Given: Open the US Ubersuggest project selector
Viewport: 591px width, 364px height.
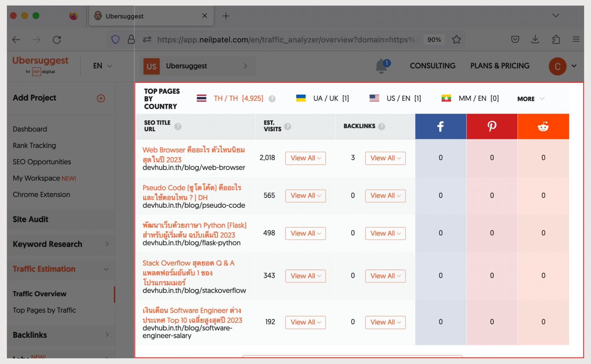Looking at the screenshot, I should pyautogui.click(x=198, y=66).
